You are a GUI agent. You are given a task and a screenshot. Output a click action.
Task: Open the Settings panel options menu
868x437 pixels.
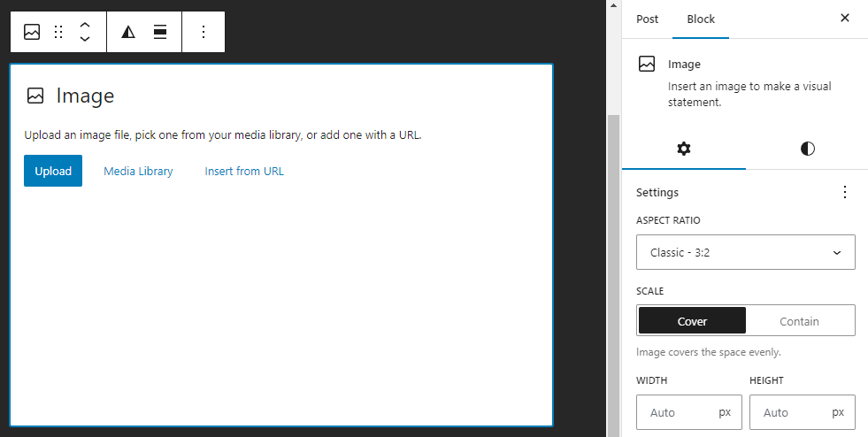[x=844, y=192]
